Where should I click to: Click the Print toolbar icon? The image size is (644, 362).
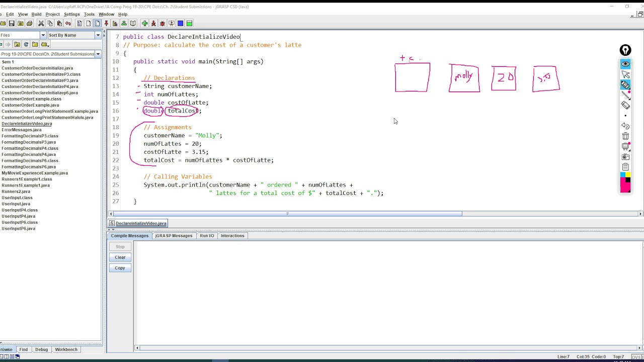29,24
